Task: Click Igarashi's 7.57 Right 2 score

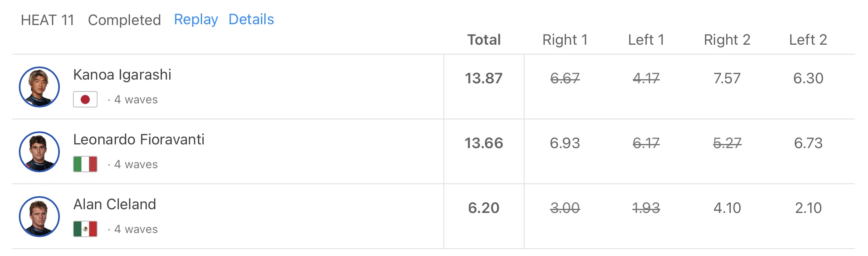Action: point(727,78)
